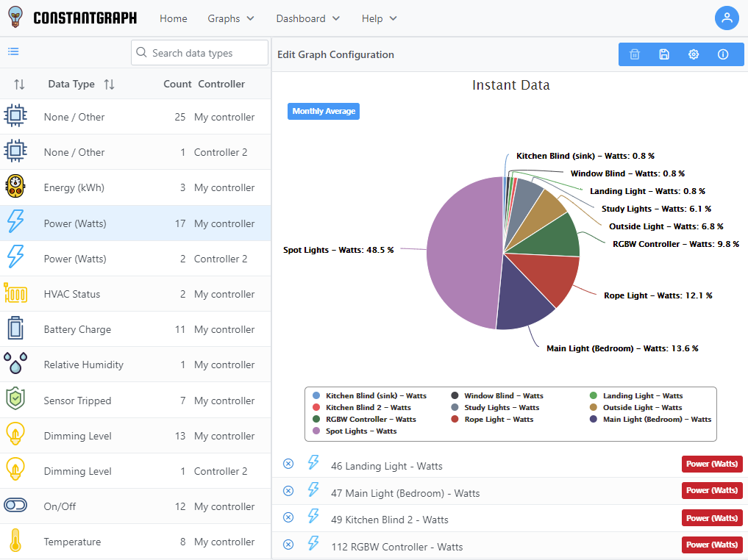Select the HVAC Status icon
Viewport: 748px width, 560px height.
pyautogui.click(x=15, y=293)
